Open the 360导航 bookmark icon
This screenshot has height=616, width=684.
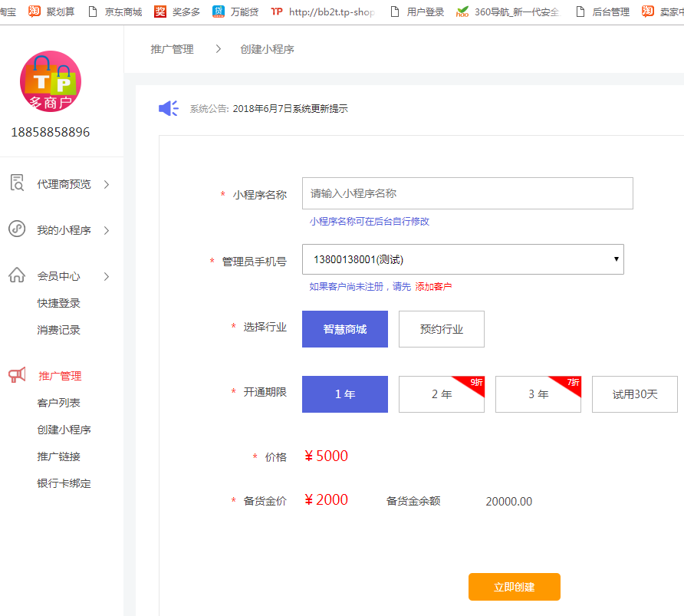coord(462,12)
